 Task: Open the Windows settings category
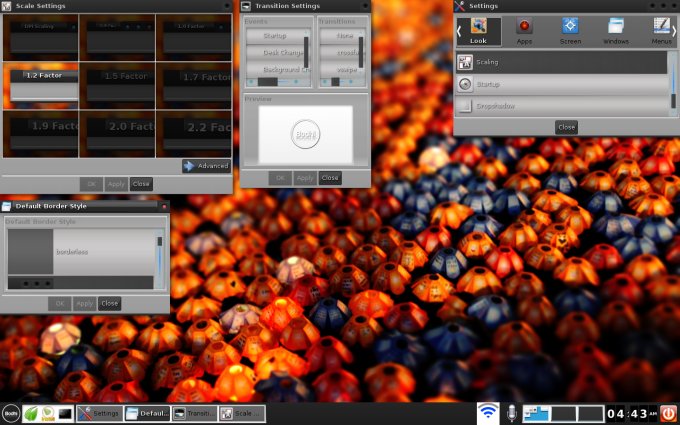pos(616,30)
